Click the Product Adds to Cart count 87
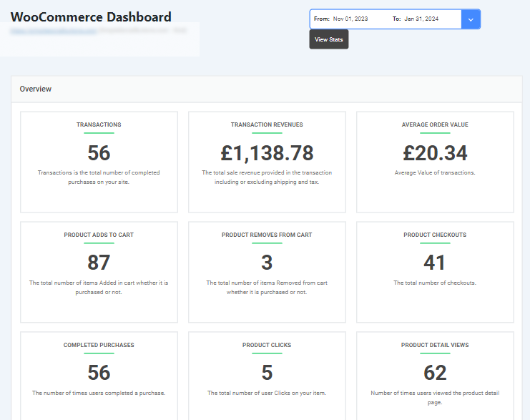This screenshot has height=420, width=530. point(99,263)
